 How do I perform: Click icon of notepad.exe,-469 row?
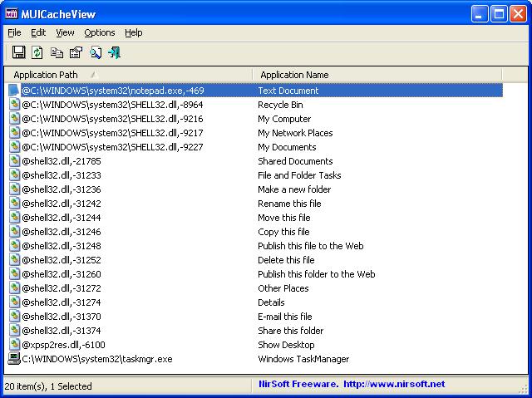tap(14, 91)
